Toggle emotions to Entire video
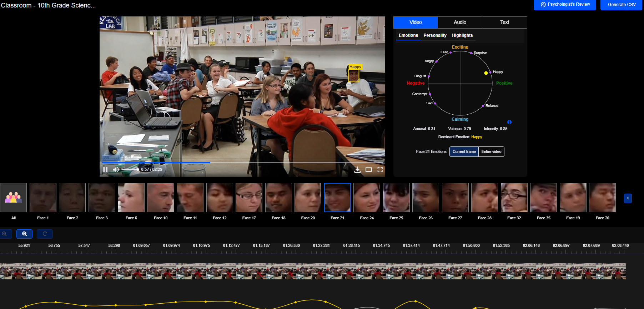 click(x=491, y=151)
